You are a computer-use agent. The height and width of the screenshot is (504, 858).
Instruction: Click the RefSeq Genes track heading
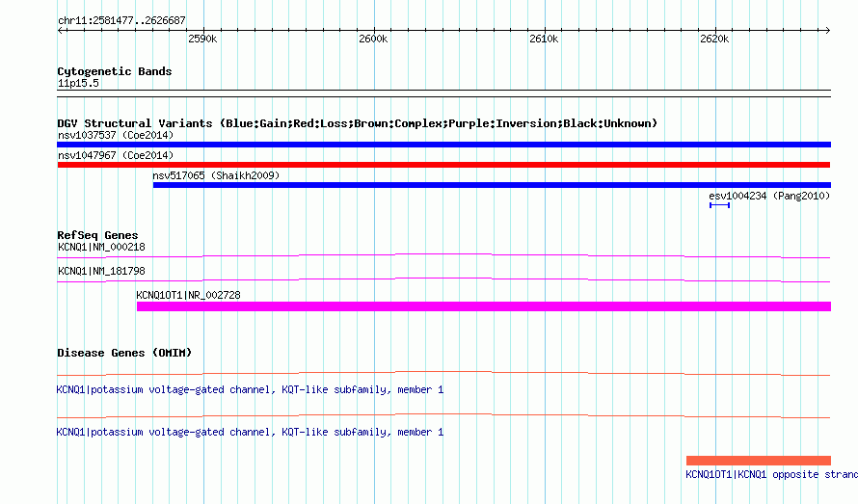coord(97,235)
